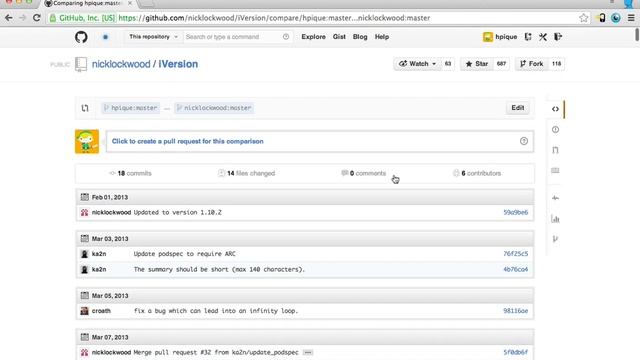Open the account settings tools icon
Screen dimensions: 640x360
click(542, 37)
